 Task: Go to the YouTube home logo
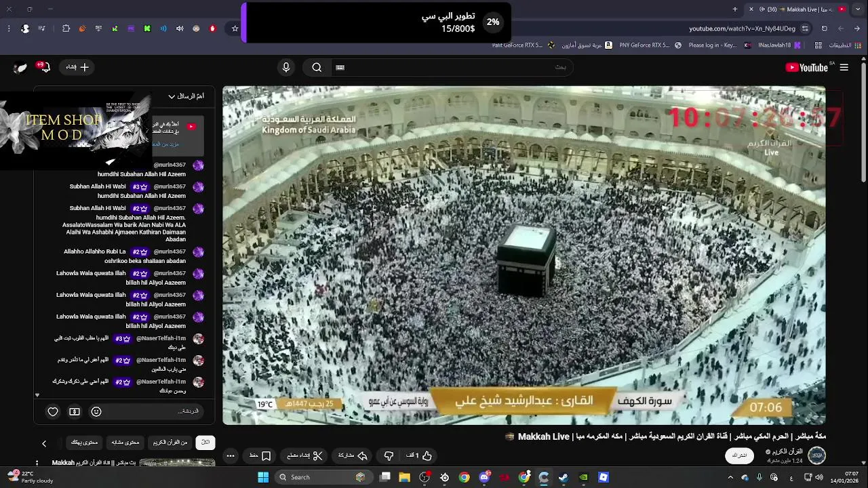tap(806, 67)
